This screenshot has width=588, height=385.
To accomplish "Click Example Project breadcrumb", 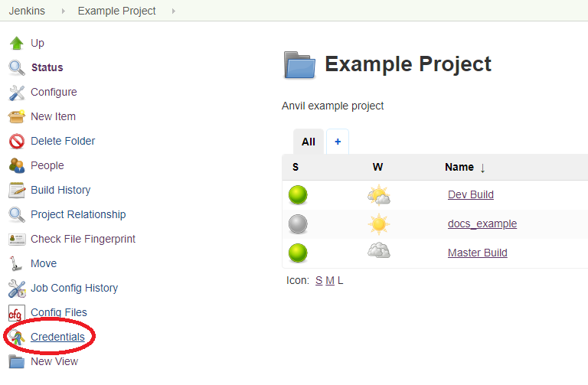I will [116, 11].
